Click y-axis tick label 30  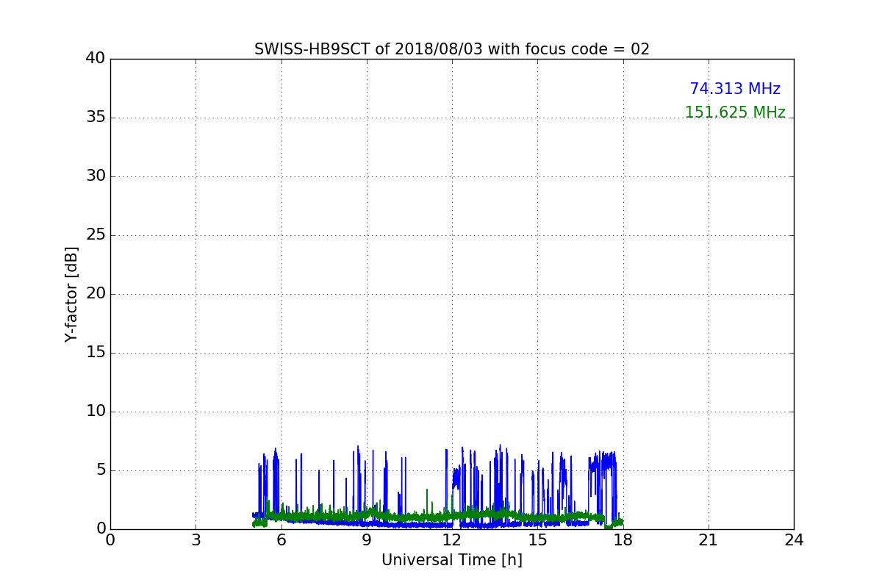pyautogui.click(x=96, y=176)
